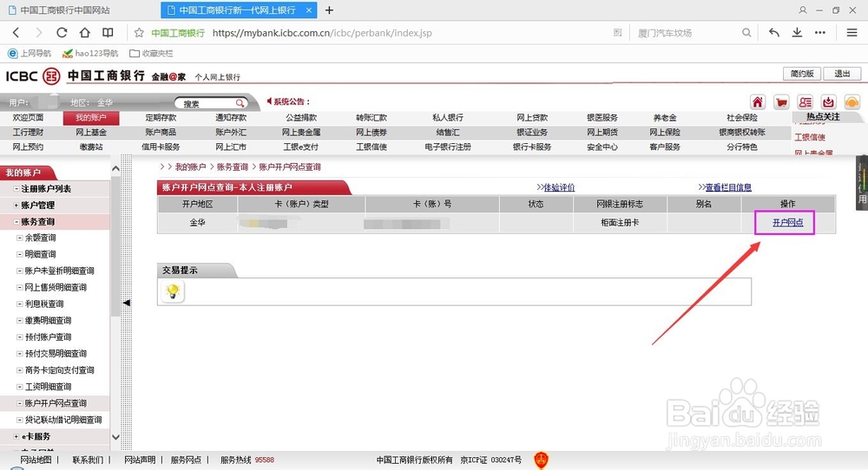Click the 查看栏目信息 link
Image resolution: width=868 pixels, height=470 pixels.
coord(728,187)
